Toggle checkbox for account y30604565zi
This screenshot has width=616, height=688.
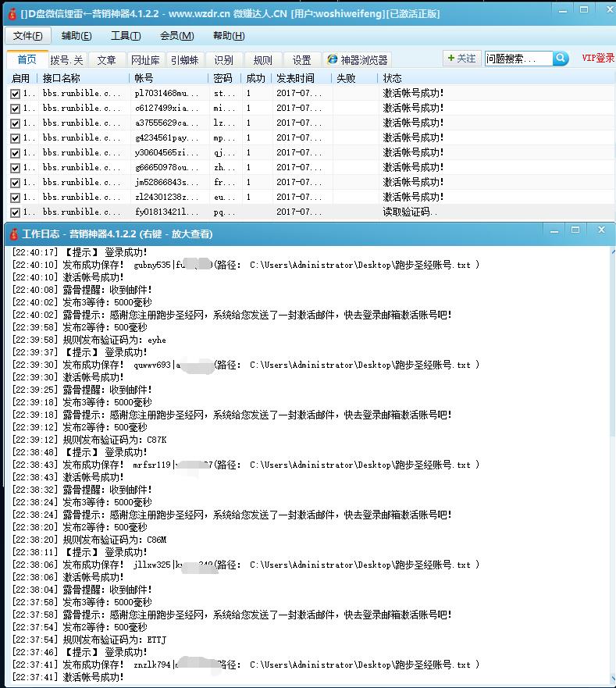pos(15,153)
